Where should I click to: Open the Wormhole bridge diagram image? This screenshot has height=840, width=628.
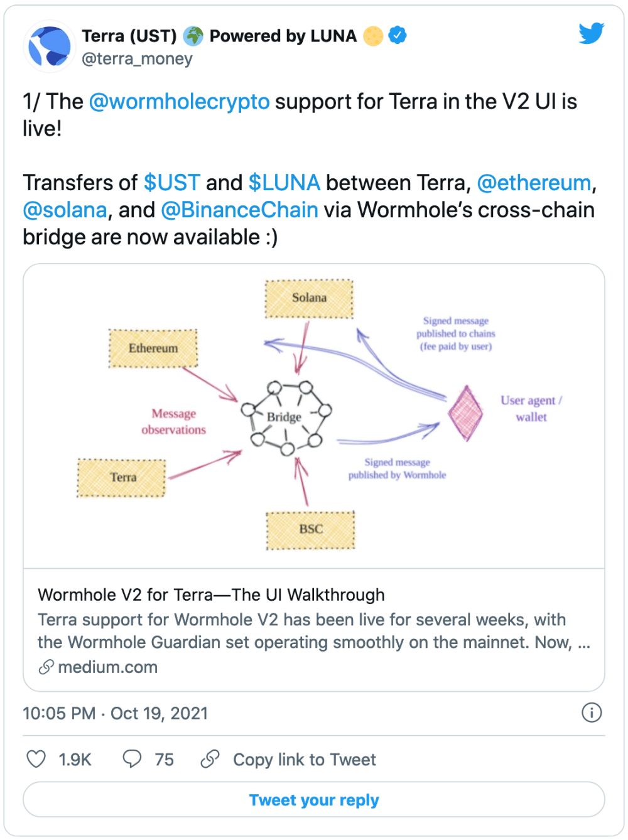pyautogui.click(x=314, y=416)
